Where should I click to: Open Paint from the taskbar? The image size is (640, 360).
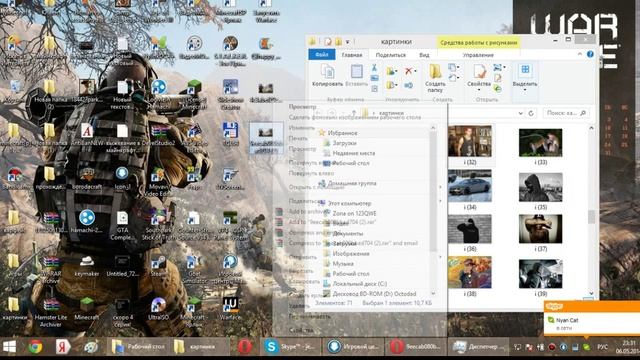tap(91, 347)
